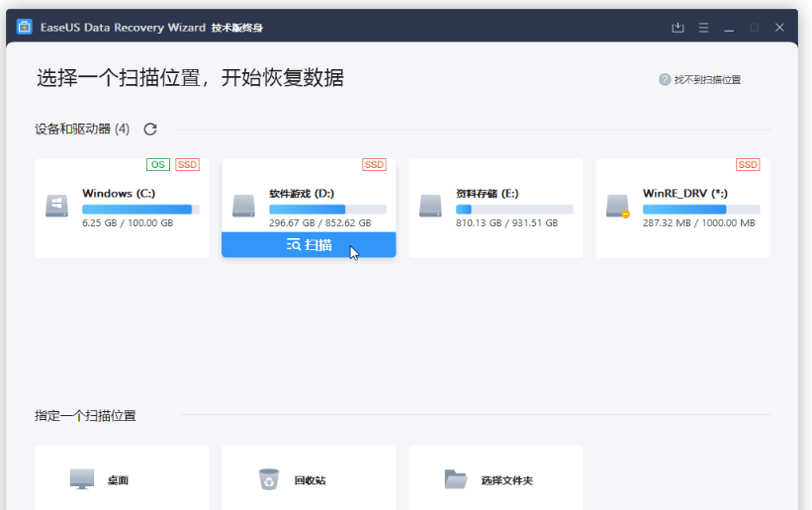
Task: Click the 软件游戏 (D:) drive icon
Action: coord(243,206)
